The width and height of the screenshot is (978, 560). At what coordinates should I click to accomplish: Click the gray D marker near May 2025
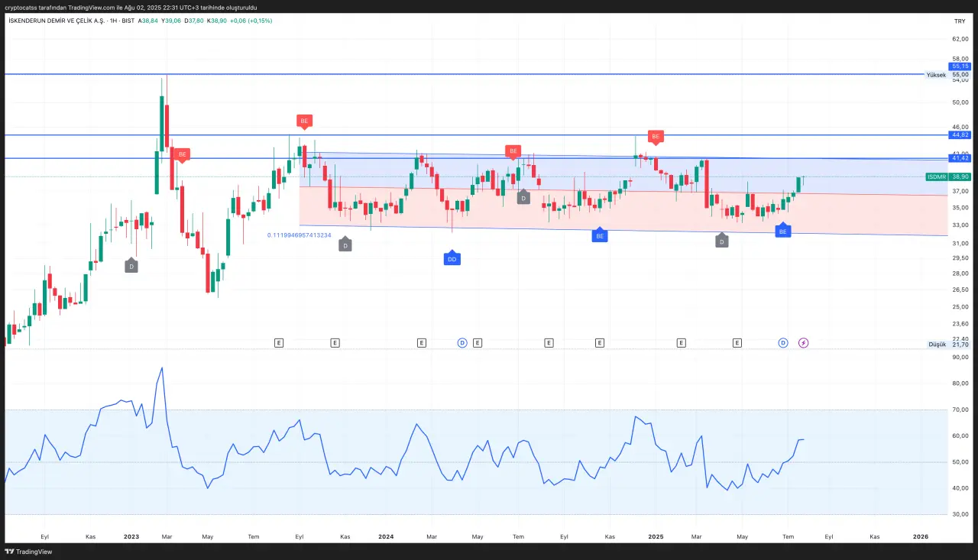[x=721, y=241]
